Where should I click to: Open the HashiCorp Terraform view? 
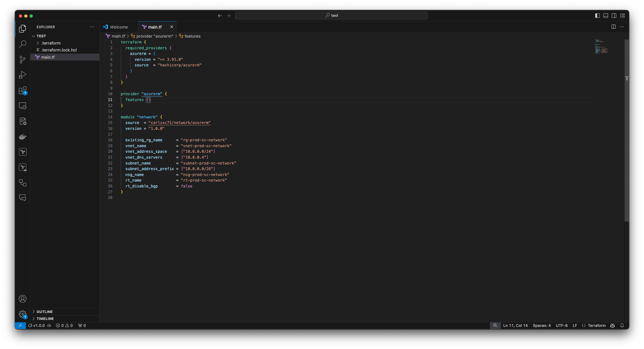[23, 152]
